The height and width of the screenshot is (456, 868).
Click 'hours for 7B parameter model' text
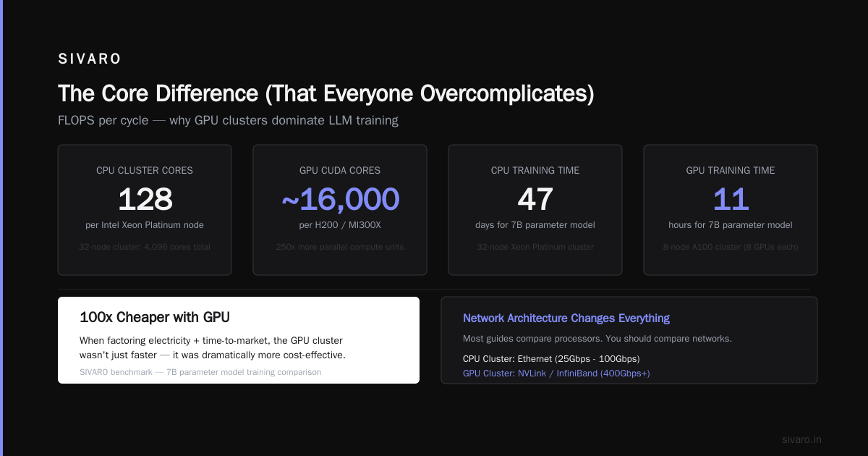tap(731, 225)
